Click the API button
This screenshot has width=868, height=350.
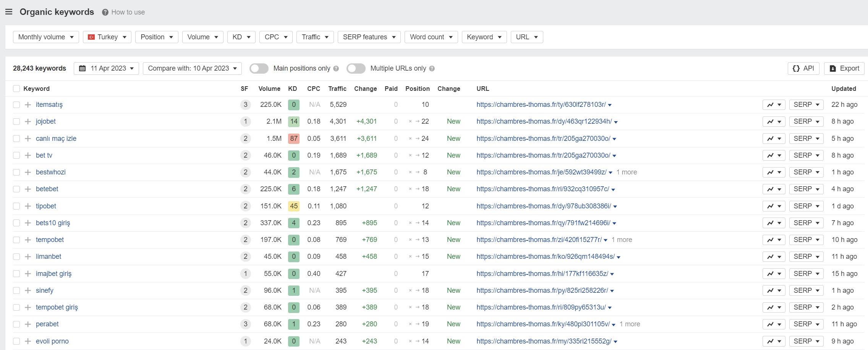pos(803,68)
